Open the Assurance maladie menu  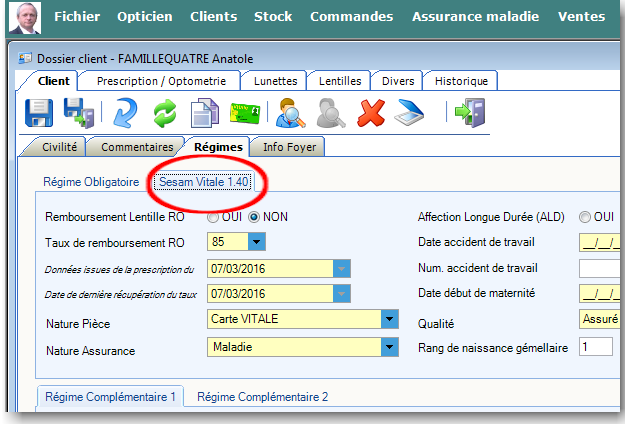[476, 16]
